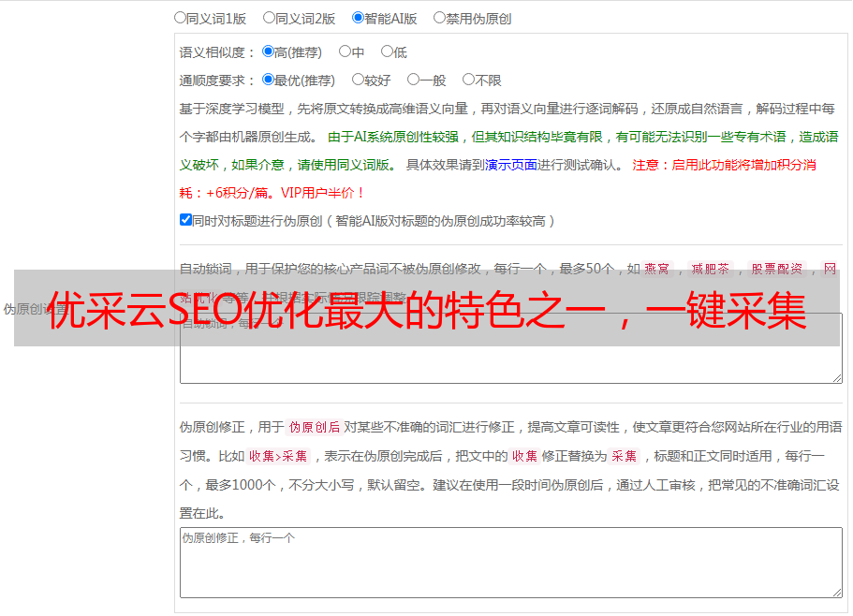Choose the 智能AI版 radio option
This screenshot has width=853, height=616.
click(x=358, y=18)
